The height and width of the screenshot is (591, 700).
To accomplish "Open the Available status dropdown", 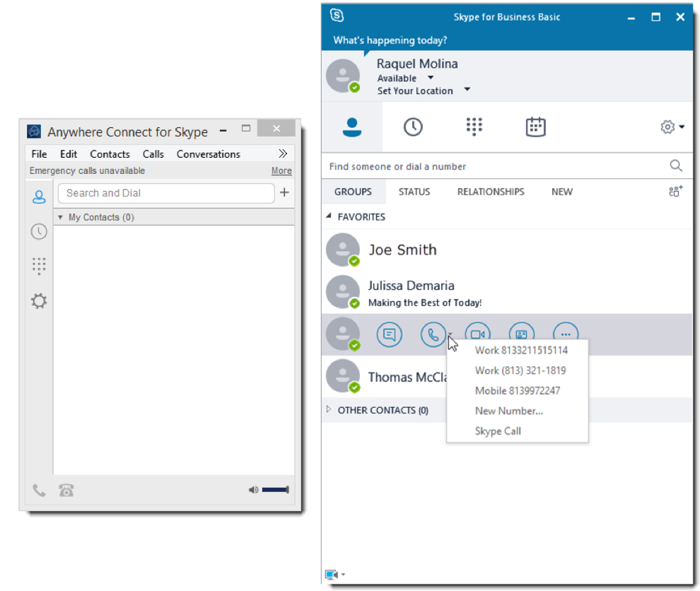I will tap(431, 78).
